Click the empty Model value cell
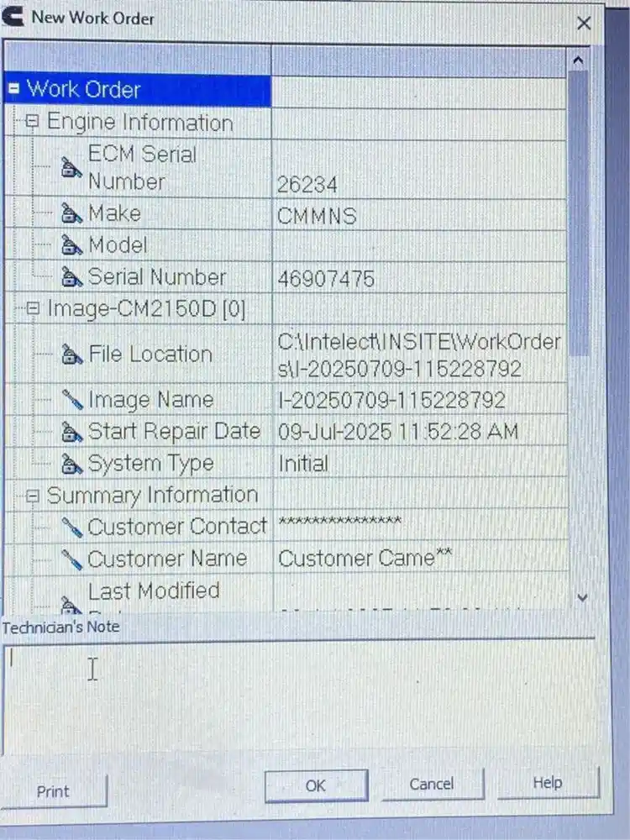The image size is (630, 840). click(x=419, y=246)
